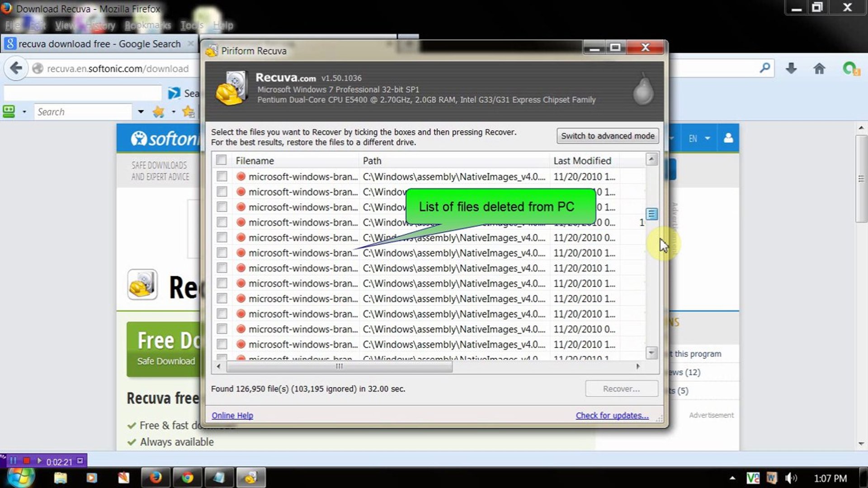
Task: Click Check for updates... link
Action: pyautogui.click(x=612, y=415)
